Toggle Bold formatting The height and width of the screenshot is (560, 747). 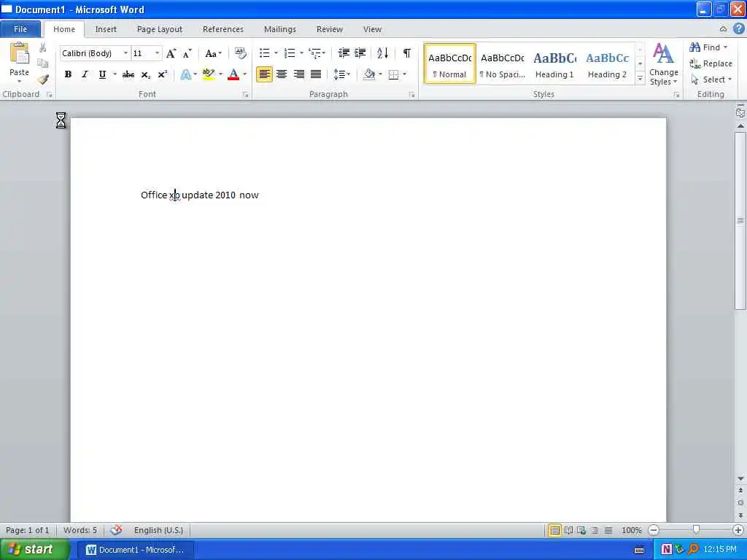pyautogui.click(x=68, y=75)
